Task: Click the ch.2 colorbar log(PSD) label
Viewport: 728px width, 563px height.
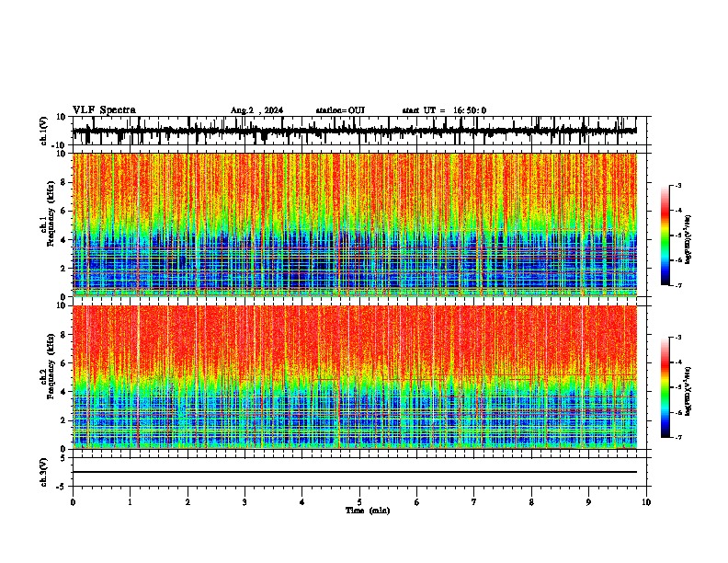Action: coord(688,392)
